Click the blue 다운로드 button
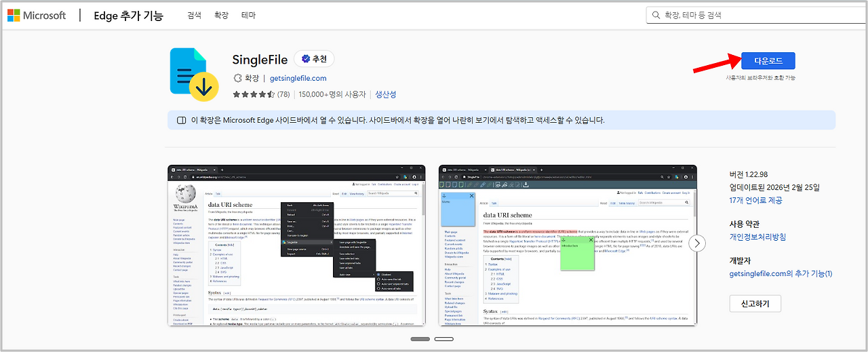This screenshot has height=352, width=868. [x=768, y=60]
